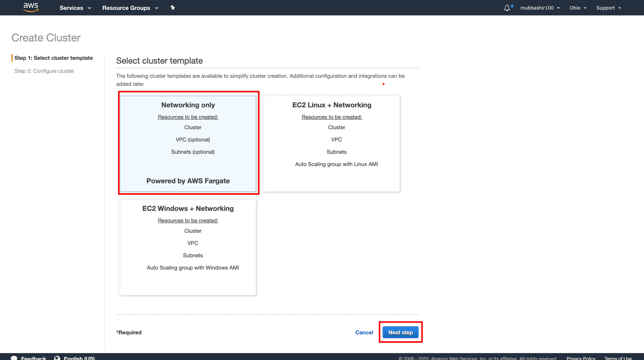
Task: Click 'Resources to be created:' in Networking only card
Action: point(188,117)
